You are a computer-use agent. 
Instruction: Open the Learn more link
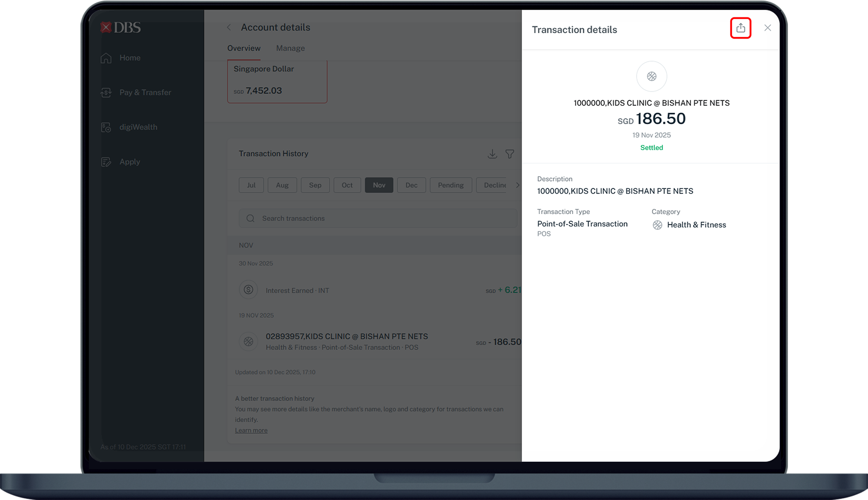coord(251,431)
